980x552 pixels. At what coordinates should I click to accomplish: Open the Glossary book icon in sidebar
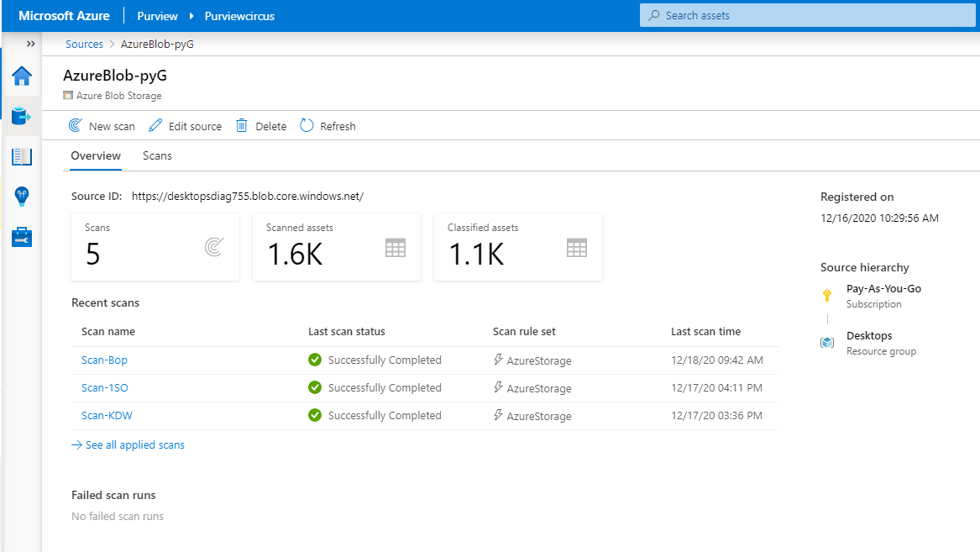[x=22, y=156]
